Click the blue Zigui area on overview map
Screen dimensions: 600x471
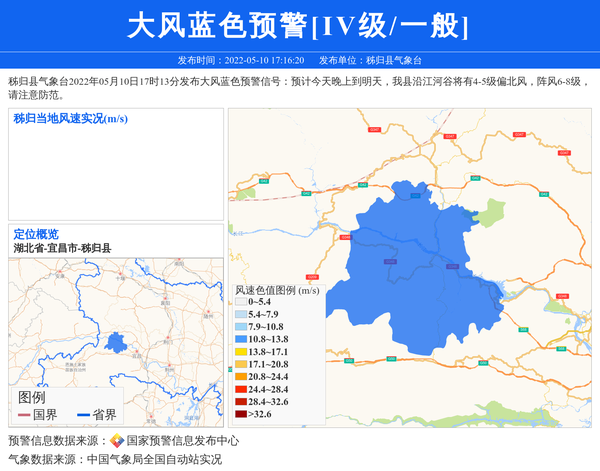click(116, 344)
